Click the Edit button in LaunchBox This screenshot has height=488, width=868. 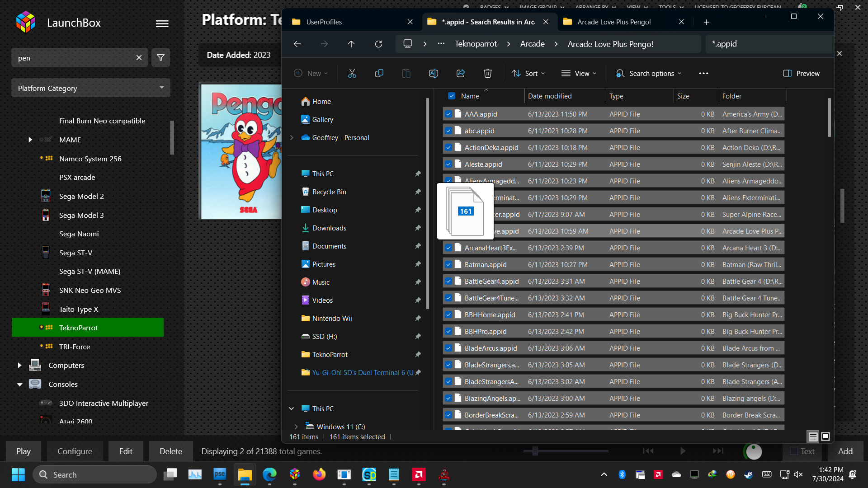tap(126, 451)
